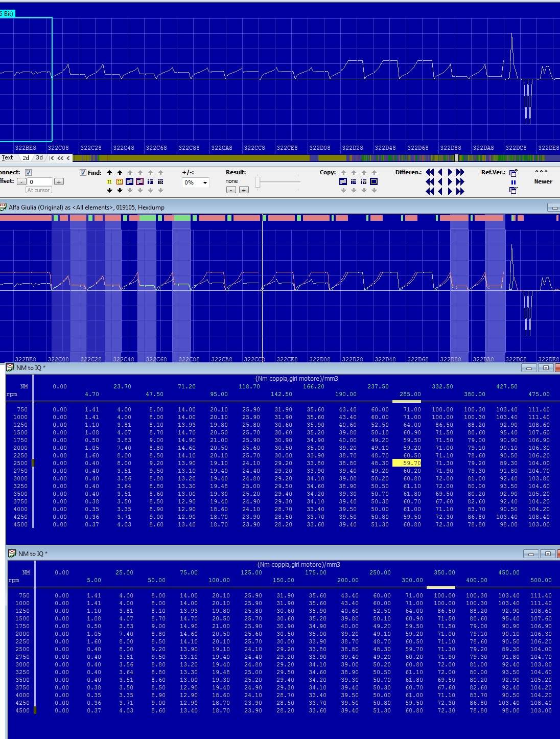Select the yellow 11 icon in the Find group
Screen dimensions: 560x739
[x=109, y=181]
